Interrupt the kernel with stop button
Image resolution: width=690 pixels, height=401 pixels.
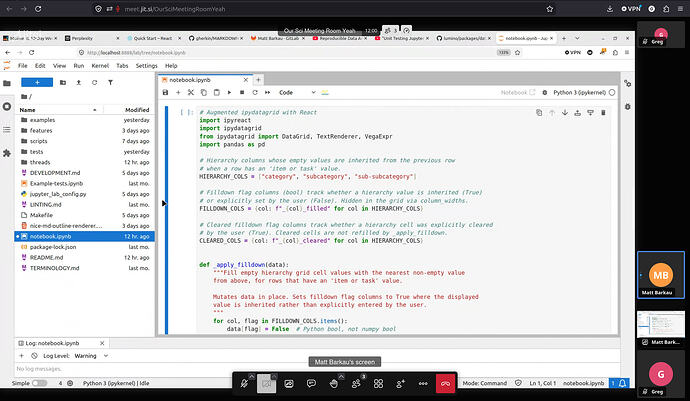(242, 92)
